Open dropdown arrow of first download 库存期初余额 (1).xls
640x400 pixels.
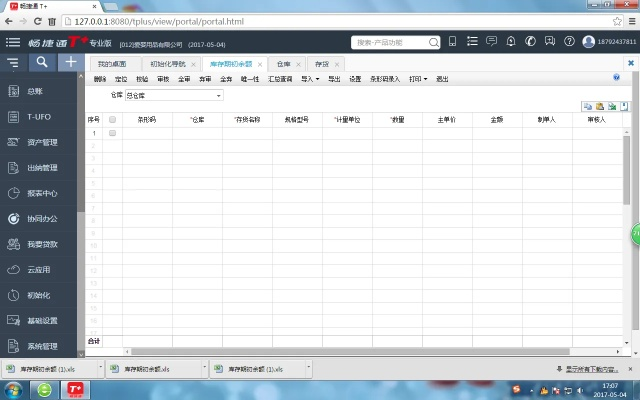[x=100, y=369]
